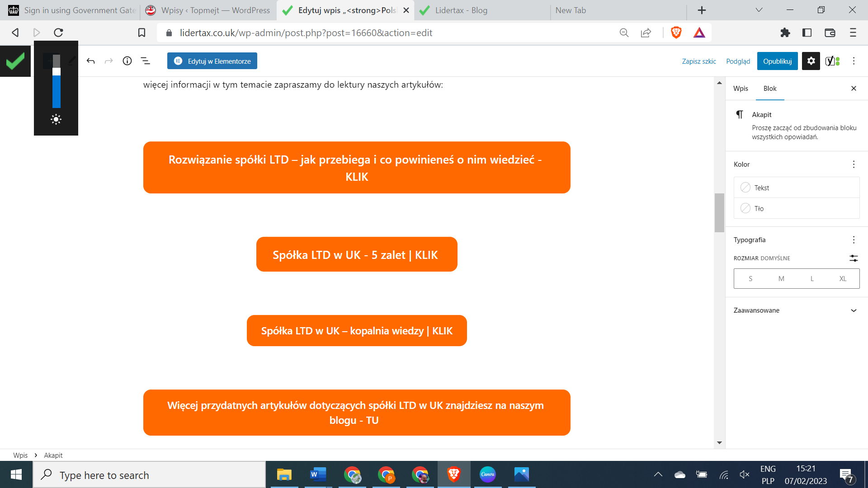Open the document outline list view icon
868x488 pixels.
[x=145, y=61]
